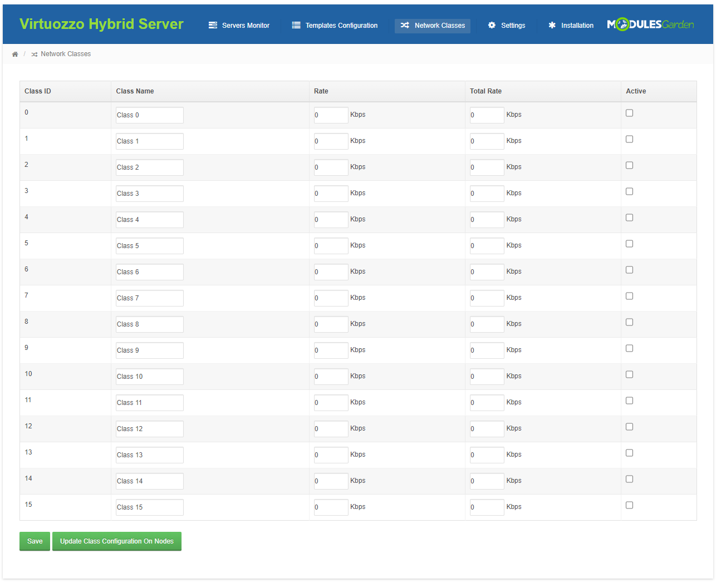Click the Servers Monitor icon in navbar

click(213, 26)
